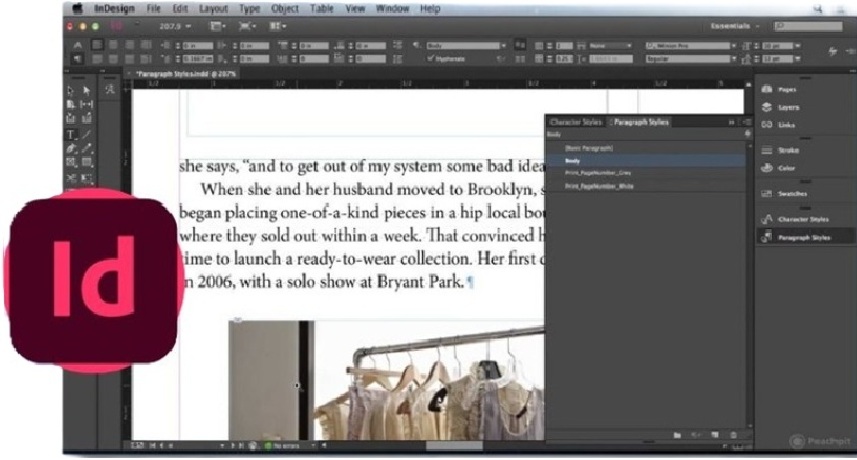
Task: Select the Print_PageNumber_Grey paragraph style
Action: click(598, 172)
